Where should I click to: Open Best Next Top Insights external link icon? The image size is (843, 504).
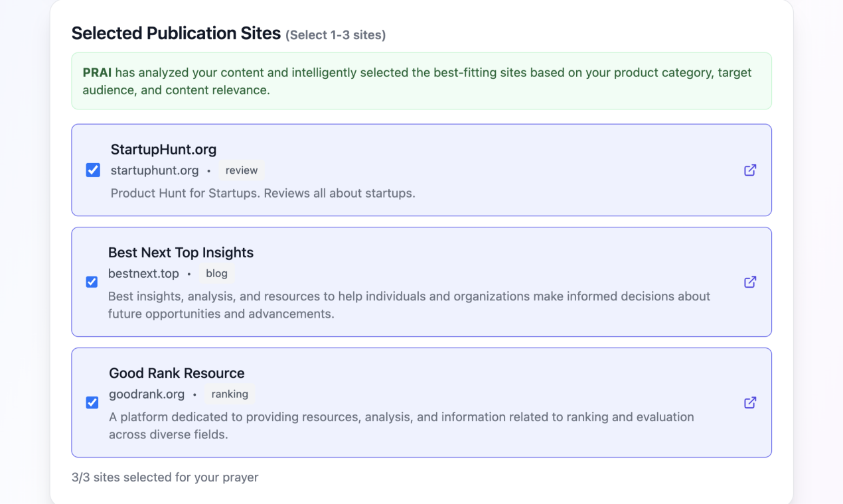(x=750, y=282)
